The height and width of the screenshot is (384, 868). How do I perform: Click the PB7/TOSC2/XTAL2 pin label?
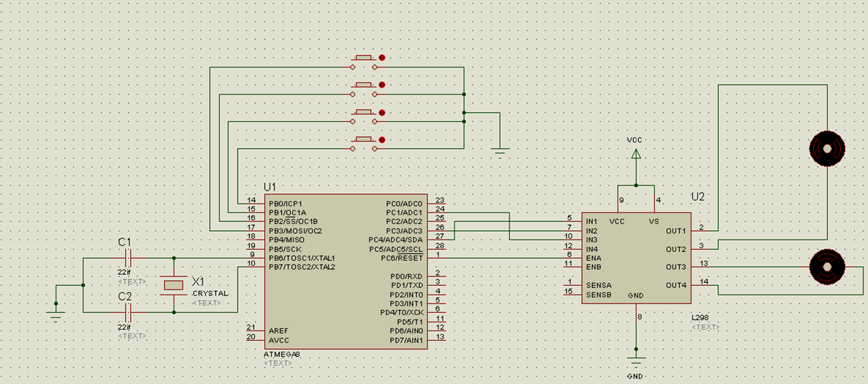tap(302, 267)
